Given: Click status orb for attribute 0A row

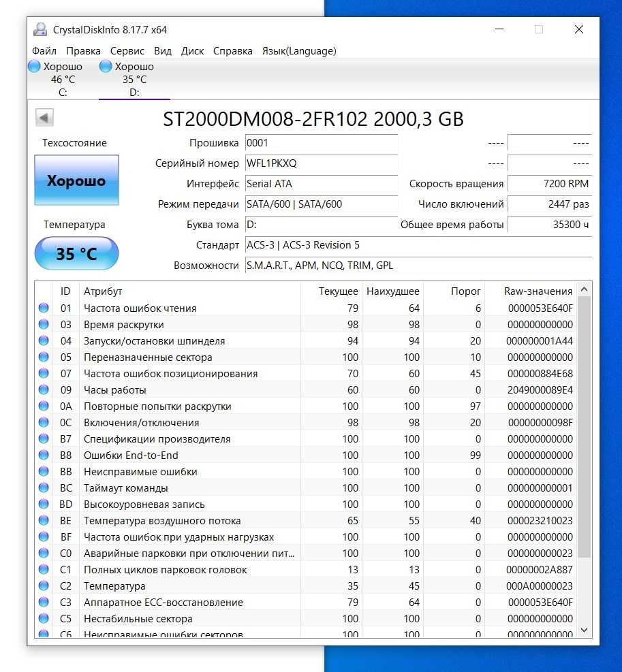Looking at the screenshot, I should (x=44, y=405).
